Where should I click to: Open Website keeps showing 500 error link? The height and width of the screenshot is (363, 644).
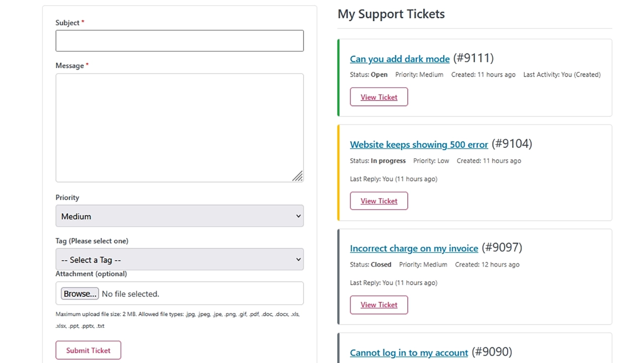pos(418,145)
